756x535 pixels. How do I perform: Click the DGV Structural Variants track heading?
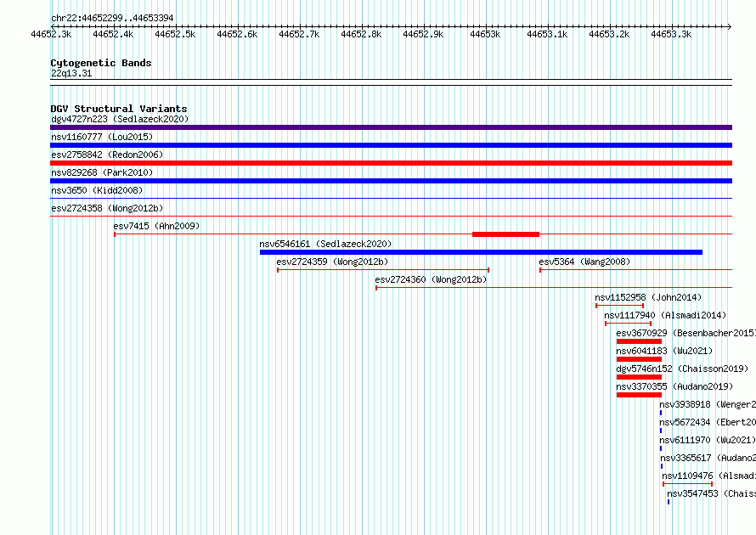(119, 109)
